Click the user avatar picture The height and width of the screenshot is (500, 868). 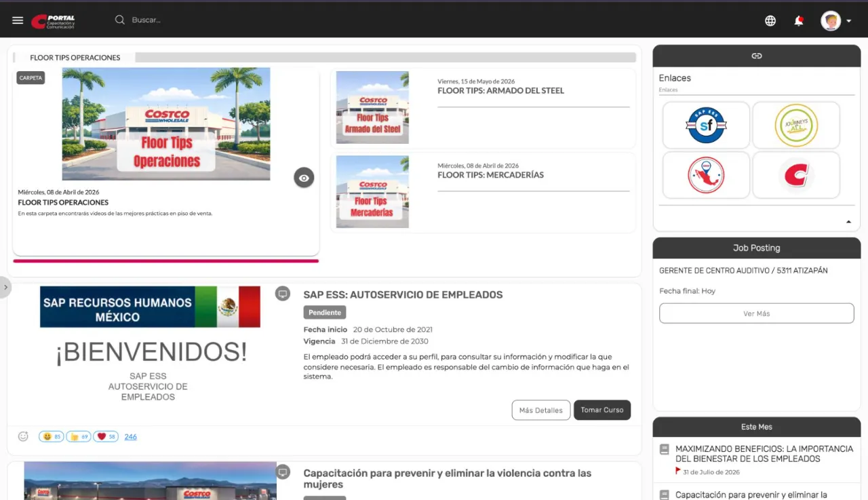[x=831, y=20]
